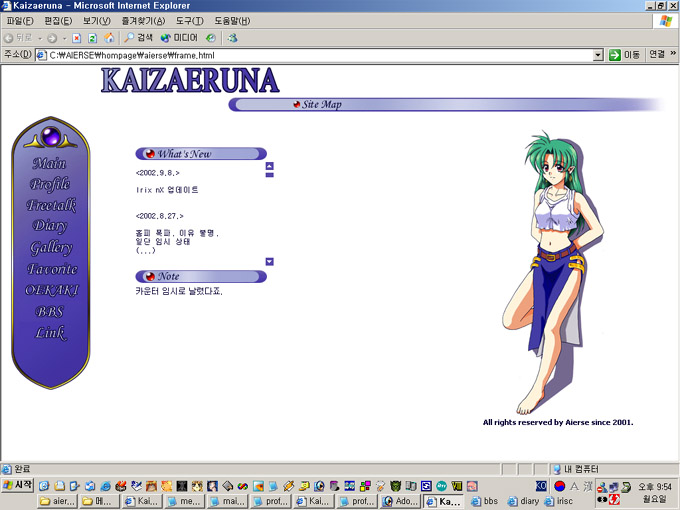Switch to the '메...' folder taskbar button
The height and width of the screenshot is (510, 680).
click(99, 501)
